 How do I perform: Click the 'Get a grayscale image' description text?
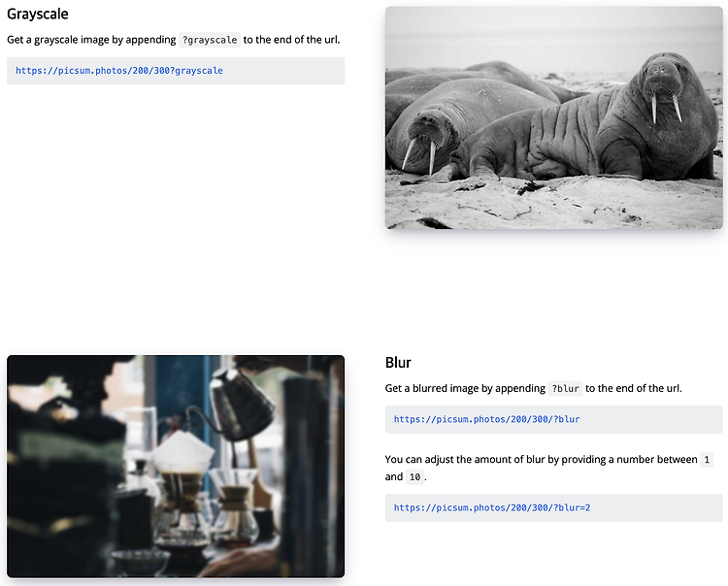tap(173, 40)
